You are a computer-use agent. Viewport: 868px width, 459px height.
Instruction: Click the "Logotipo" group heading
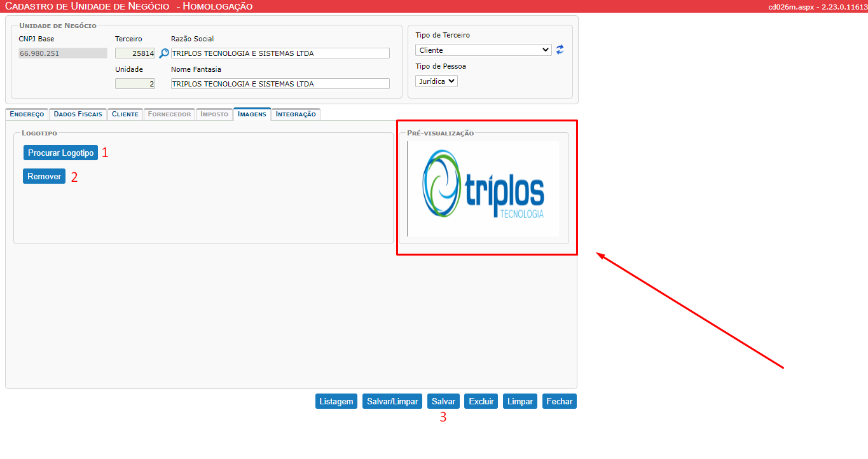pos(39,133)
